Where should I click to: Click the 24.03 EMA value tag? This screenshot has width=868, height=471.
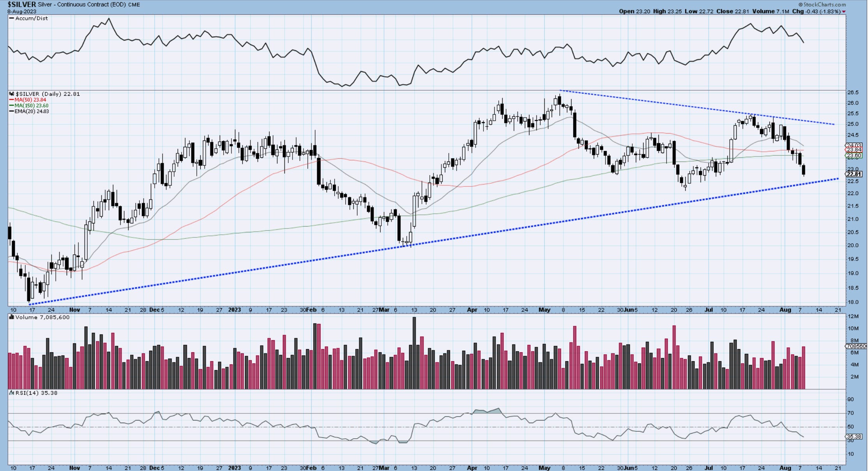pyautogui.click(x=854, y=145)
